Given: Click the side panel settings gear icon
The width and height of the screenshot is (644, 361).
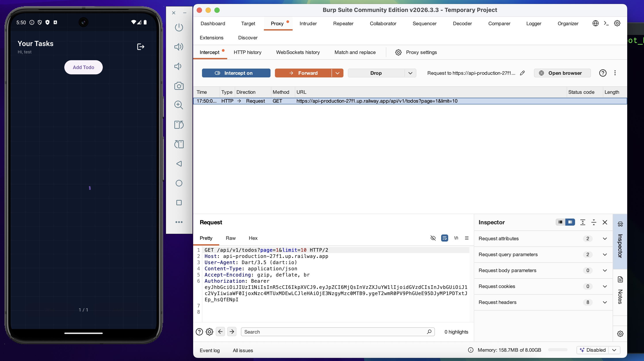Looking at the screenshot, I should (x=620, y=334).
